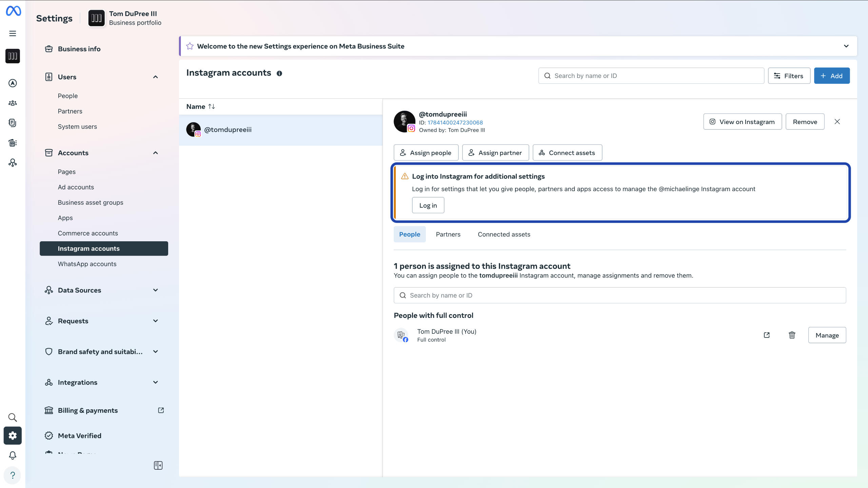Viewport: 868px width, 488px height.
Task: Collapse the Users section
Action: (155, 77)
